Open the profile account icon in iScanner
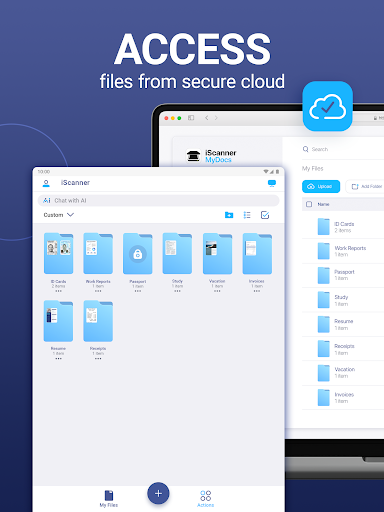This screenshot has height=512, width=384. 46,183
